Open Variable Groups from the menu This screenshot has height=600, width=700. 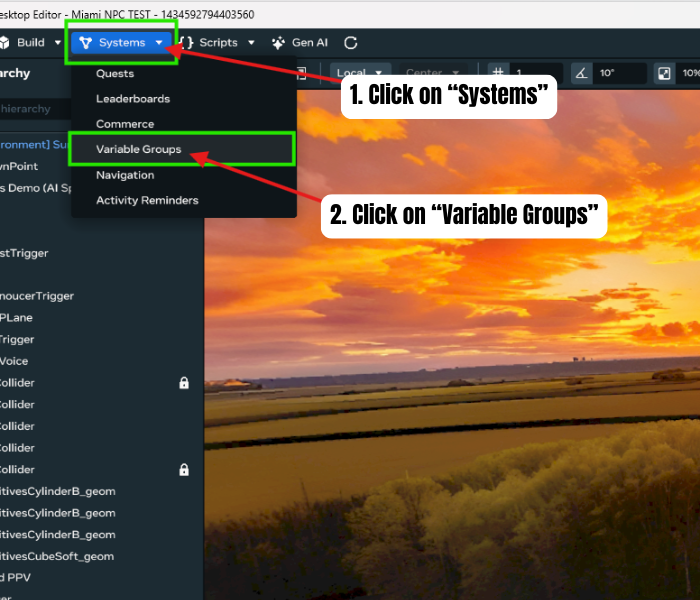coord(139,150)
